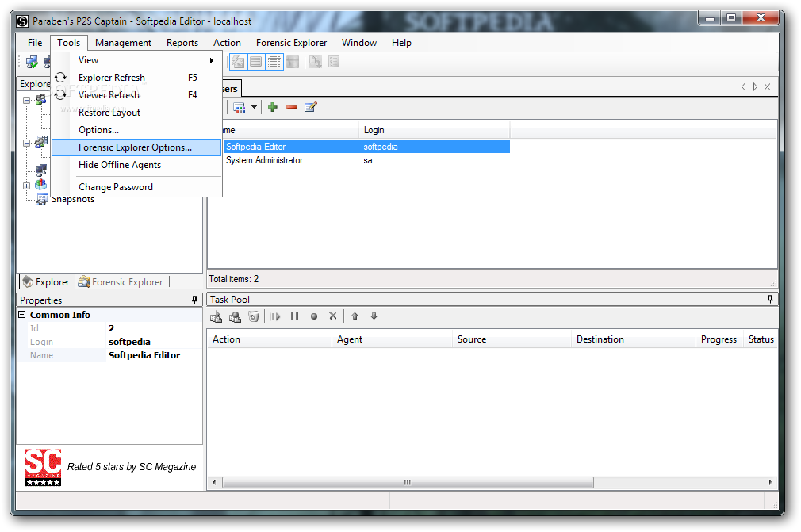Open the Action menu
Viewport: 801px width, 532px height.
coord(227,43)
